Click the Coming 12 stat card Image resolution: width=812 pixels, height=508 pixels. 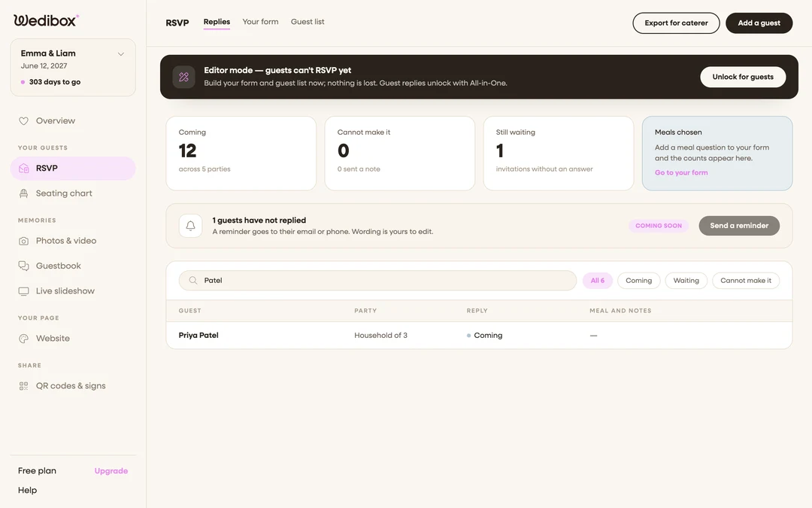point(241,154)
